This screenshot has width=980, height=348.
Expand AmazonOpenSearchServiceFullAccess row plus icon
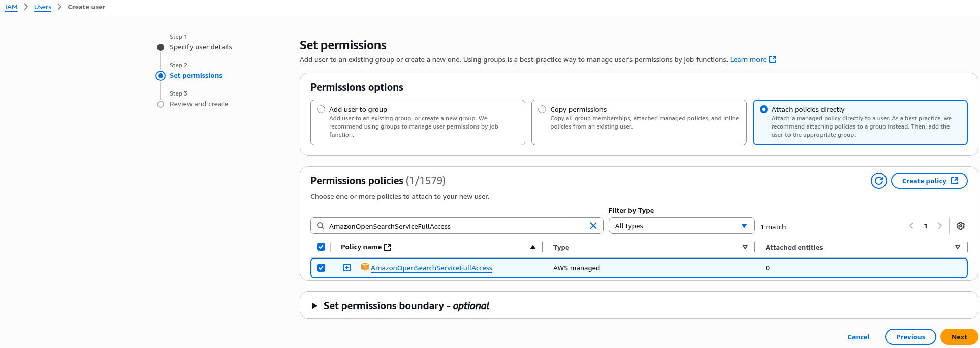(347, 268)
